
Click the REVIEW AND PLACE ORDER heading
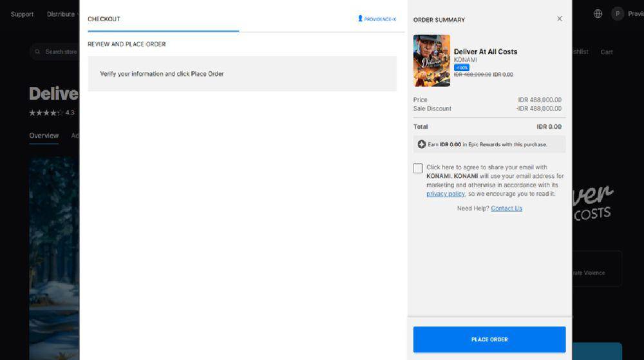(x=126, y=44)
